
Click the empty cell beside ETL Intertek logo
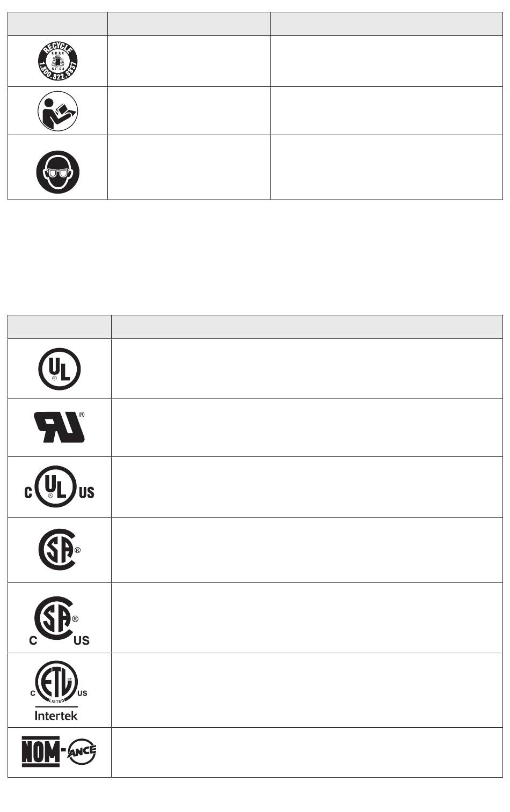click(x=307, y=690)
